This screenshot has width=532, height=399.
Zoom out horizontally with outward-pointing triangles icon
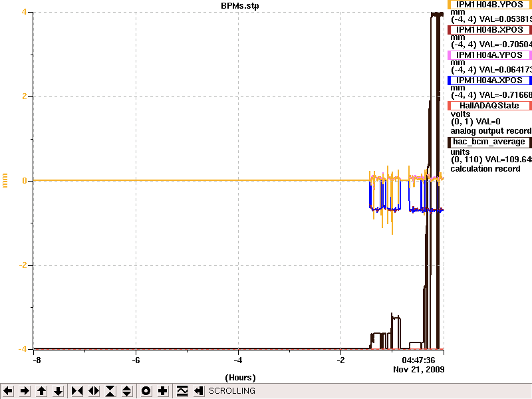pos(94,391)
